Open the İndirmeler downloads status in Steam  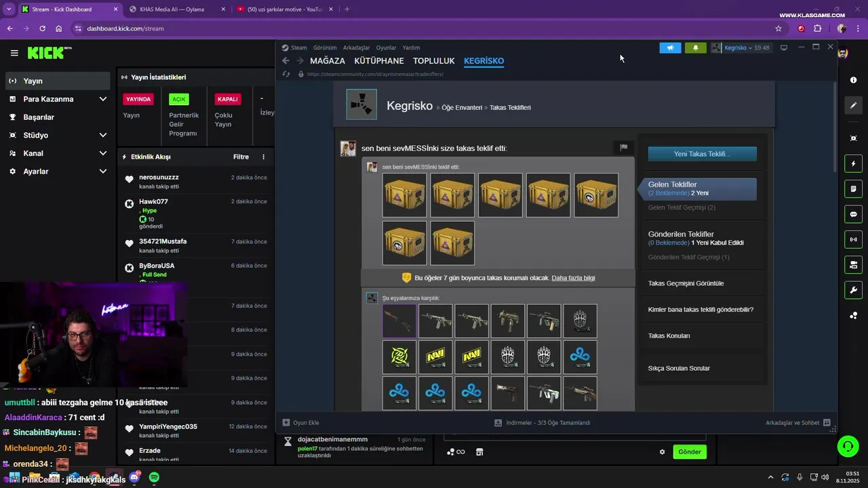[x=542, y=423]
